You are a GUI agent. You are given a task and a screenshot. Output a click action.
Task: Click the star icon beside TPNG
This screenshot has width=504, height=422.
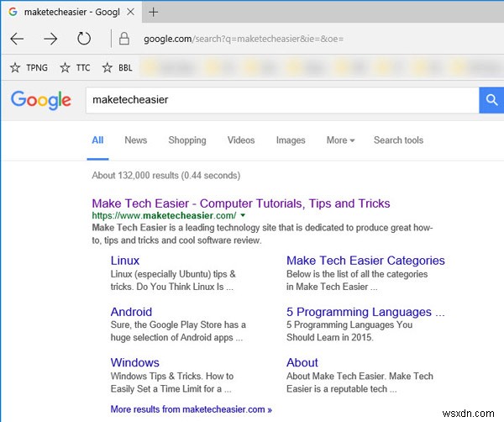(15, 67)
